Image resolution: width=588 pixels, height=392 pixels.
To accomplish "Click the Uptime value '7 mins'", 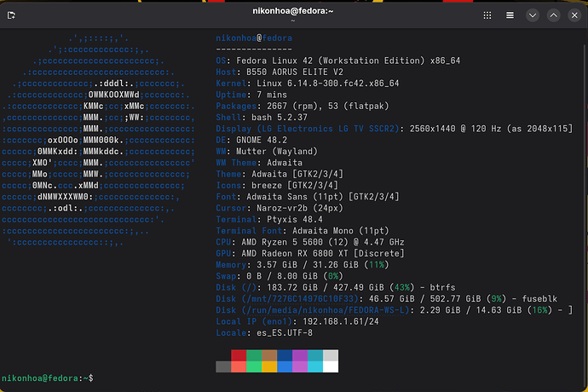I will pos(272,95).
